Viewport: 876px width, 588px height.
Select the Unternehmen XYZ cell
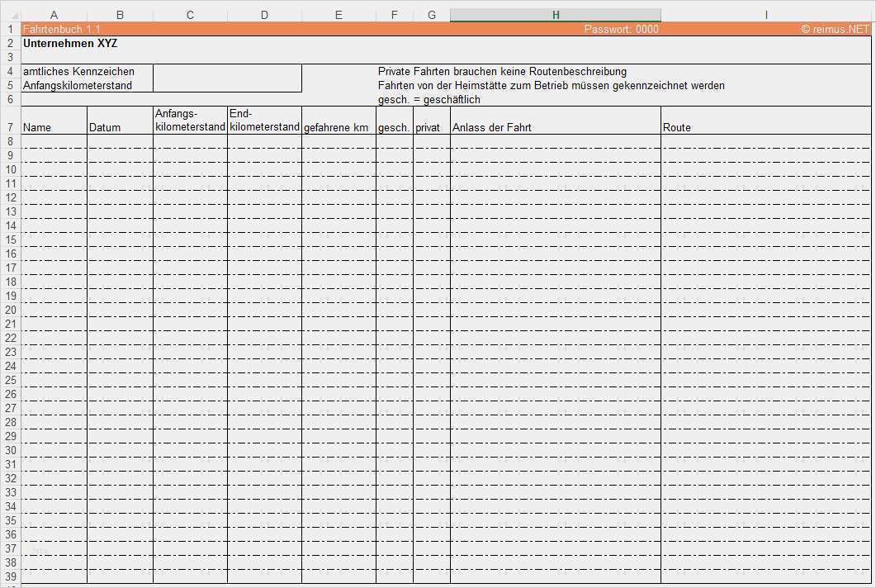(70, 44)
